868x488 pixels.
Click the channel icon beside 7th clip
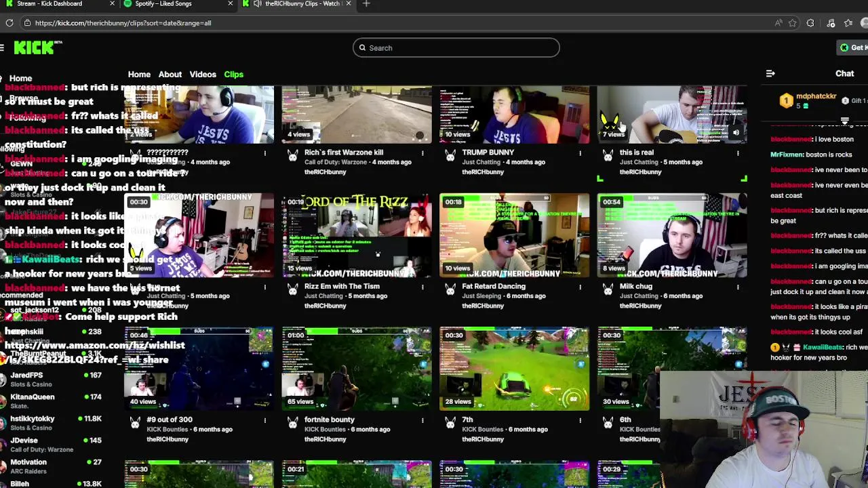pos(450,423)
